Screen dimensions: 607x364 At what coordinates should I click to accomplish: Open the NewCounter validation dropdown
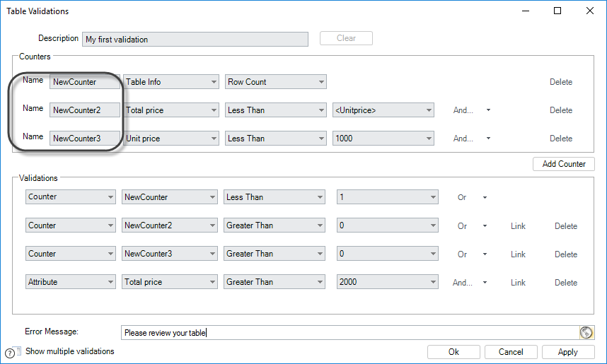point(170,196)
